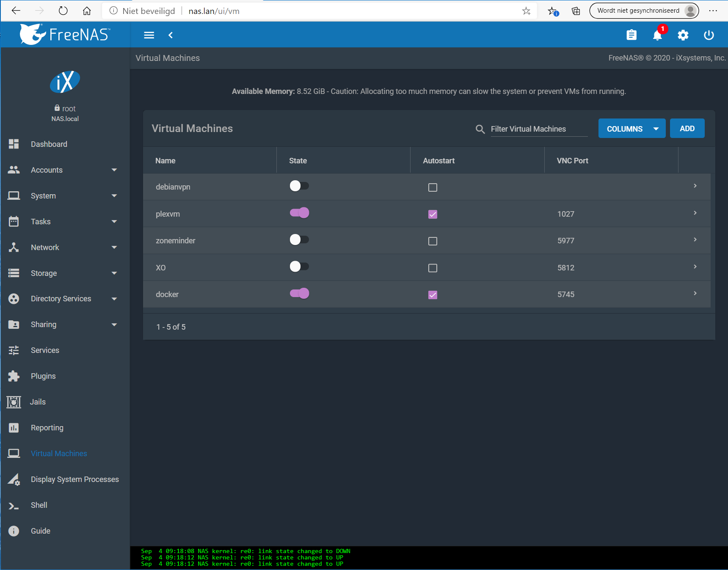Toggle the hamburger sidebar menu

149,35
